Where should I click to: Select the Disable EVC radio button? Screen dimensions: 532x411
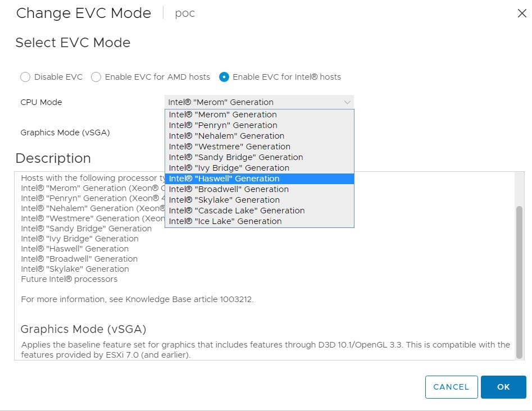pyautogui.click(x=25, y=77)
